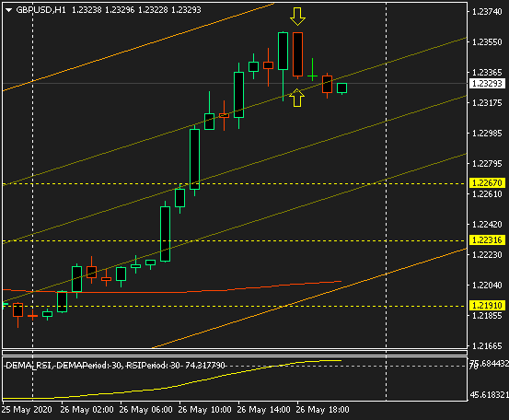Click the 26 May 18:00 time axis label
Image resolution: width=509 pixels, height=420 pixels.
(x=323, y=410)
